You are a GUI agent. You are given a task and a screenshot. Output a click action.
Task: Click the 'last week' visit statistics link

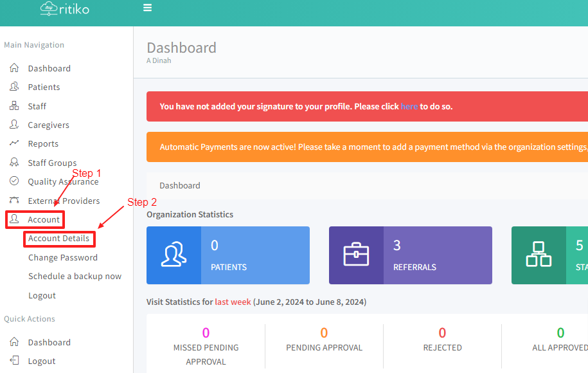tap(233, 302)
